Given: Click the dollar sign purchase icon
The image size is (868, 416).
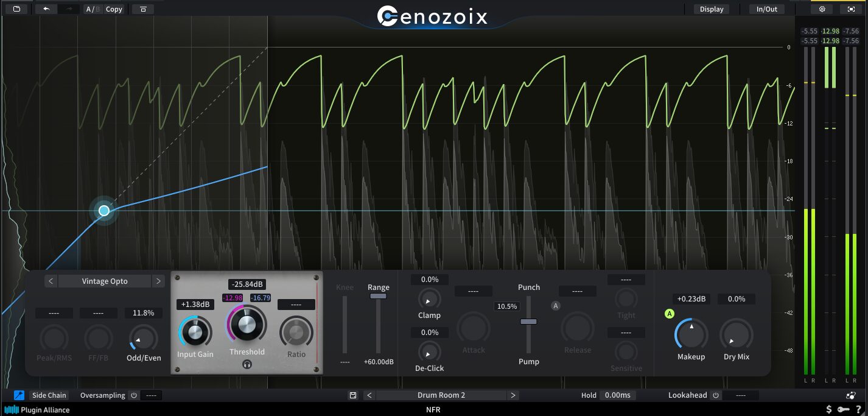Looking at the screenshot, I should click(x=828, y=409).
